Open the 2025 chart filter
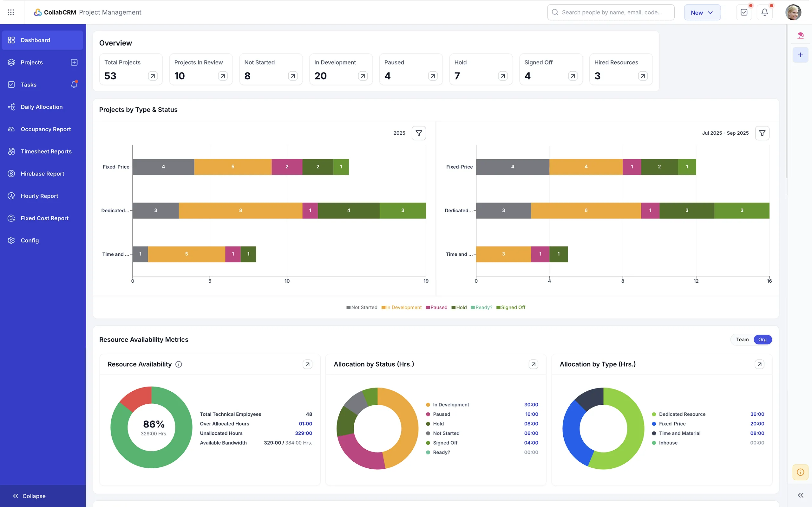This screenshot has height=507, width=812. click(x=418, y=133)
